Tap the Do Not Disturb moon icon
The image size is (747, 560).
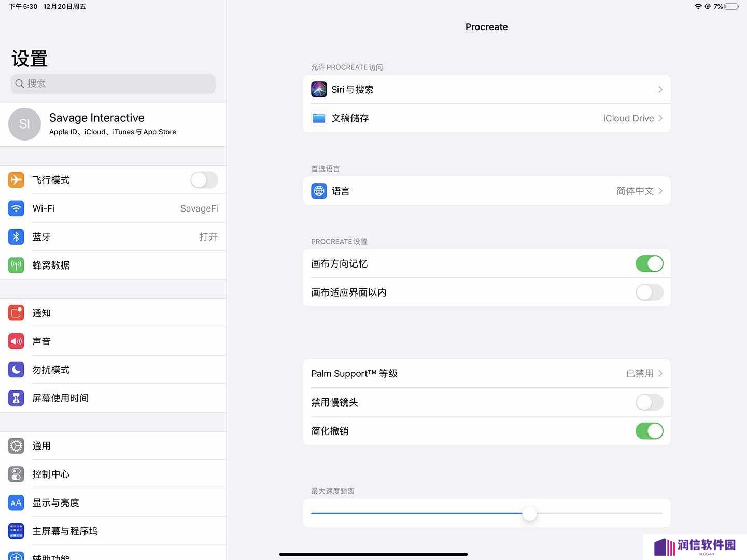click(x=16, y=370)
